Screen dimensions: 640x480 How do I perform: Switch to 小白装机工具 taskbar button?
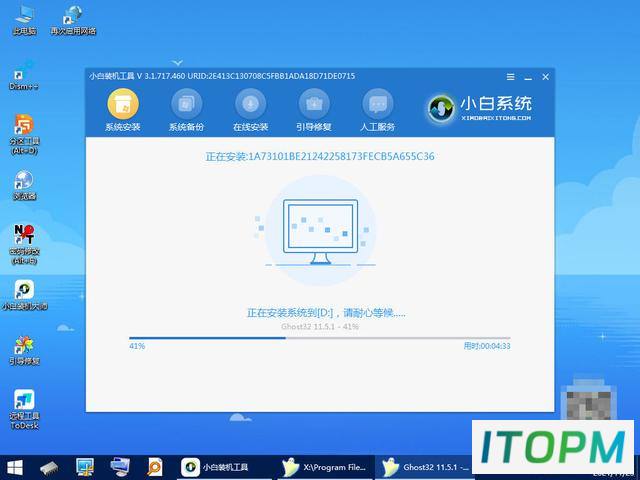tap(224, 467)
